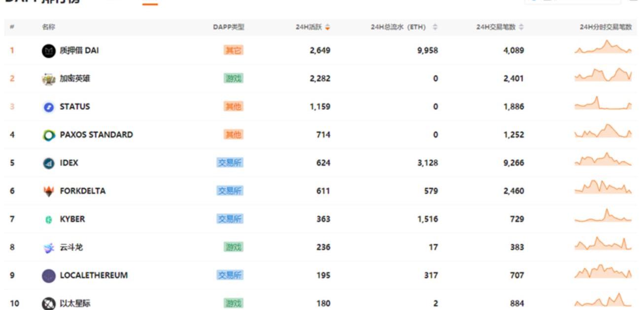Select the 1,159 active value for STATUS

(x=320, y=106)
